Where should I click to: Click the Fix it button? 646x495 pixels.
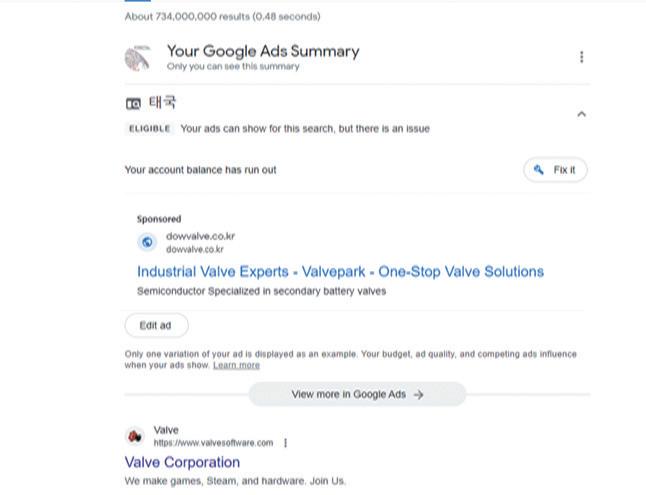coord(555,170)
